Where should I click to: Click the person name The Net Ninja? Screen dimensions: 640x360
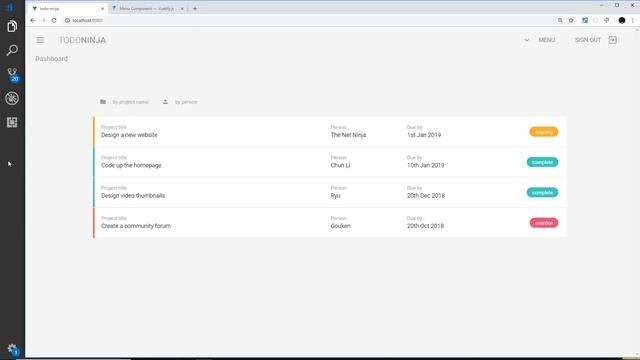pyautogui.click(x=348, y=135)
